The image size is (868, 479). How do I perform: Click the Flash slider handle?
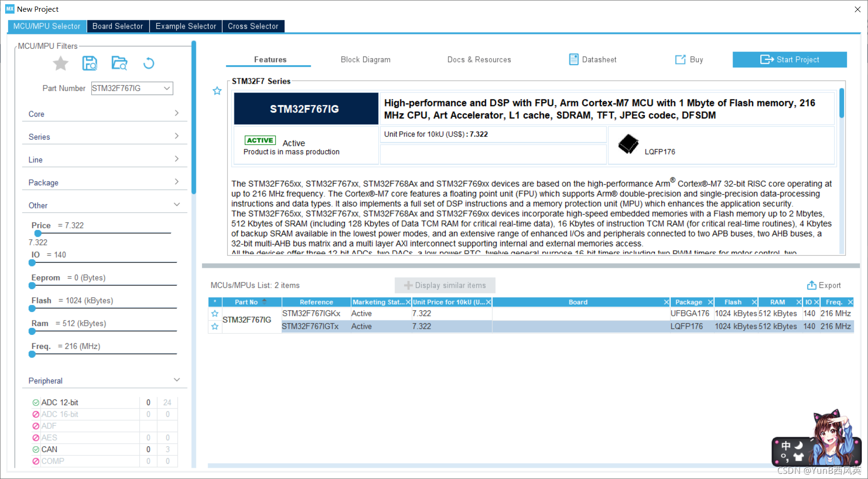click(x=32, y=308)
